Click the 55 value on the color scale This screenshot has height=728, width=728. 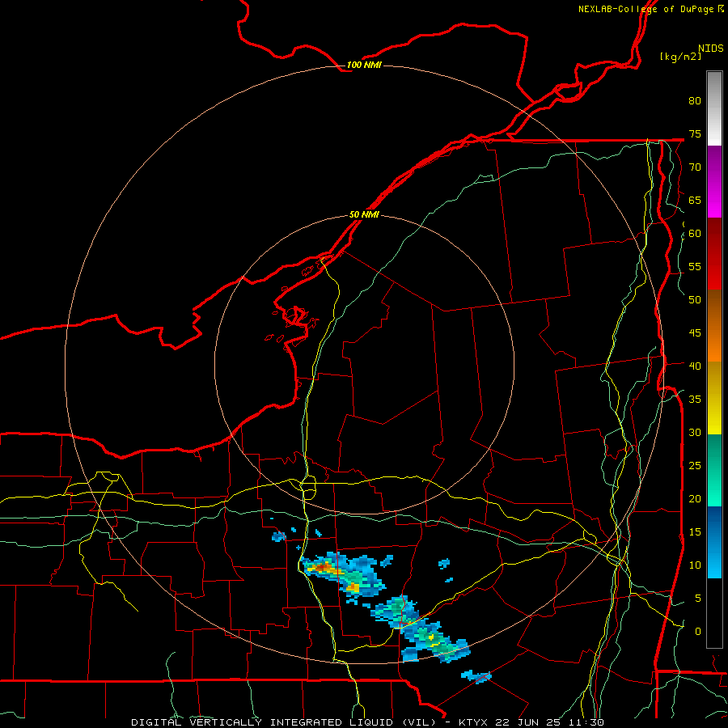pos(695,266)
